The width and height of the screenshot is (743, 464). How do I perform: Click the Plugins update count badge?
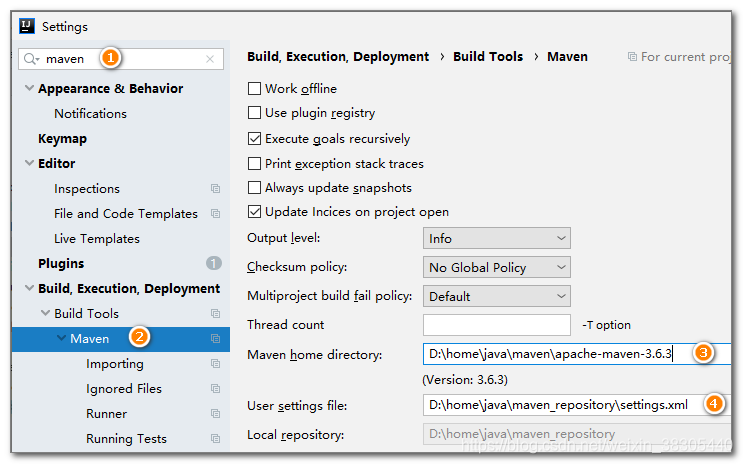coord(214,263)
